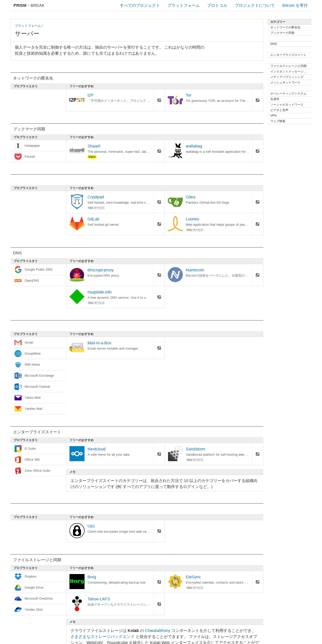
Task: Jump to メッシュネットワーク in category sidebar
Action: point(289,83)
